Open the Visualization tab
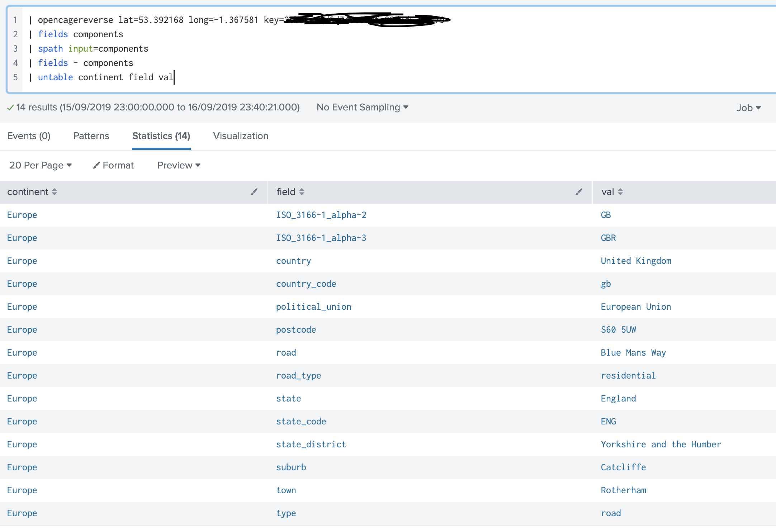The width and height of the screenshot is (776, 532). click(241, 136)
